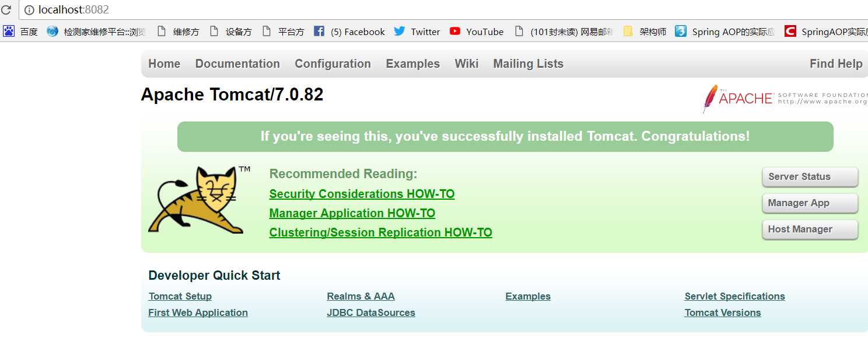The image size is (868, 344).
Task: Open the Tomcat Versions link
Action: pyautogui.click(x=723, y=312)
